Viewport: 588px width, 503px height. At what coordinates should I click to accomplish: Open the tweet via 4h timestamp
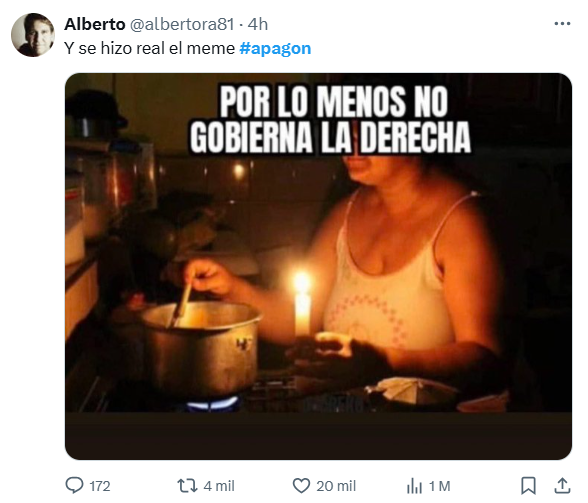point(258,25)
